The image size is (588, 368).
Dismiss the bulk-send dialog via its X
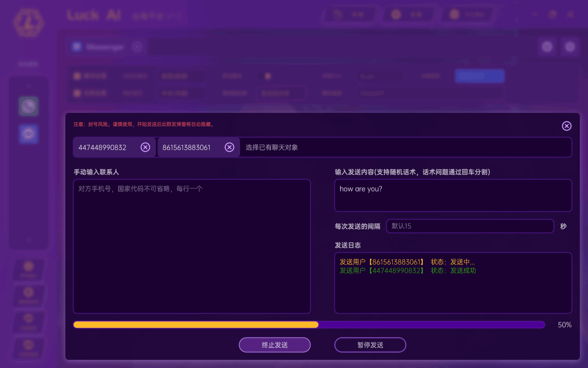(566, 126)
